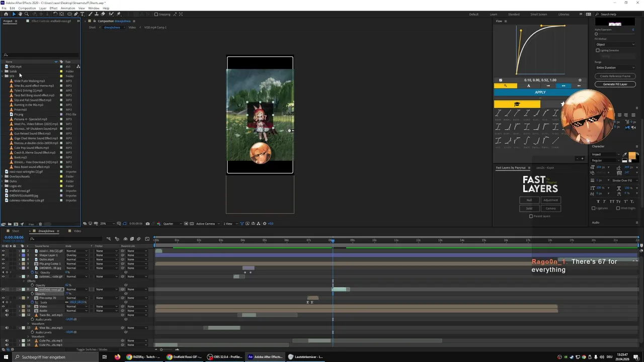Select the Zoom magnifier tool
The image size is (644, 362).
tap(27, 14)
